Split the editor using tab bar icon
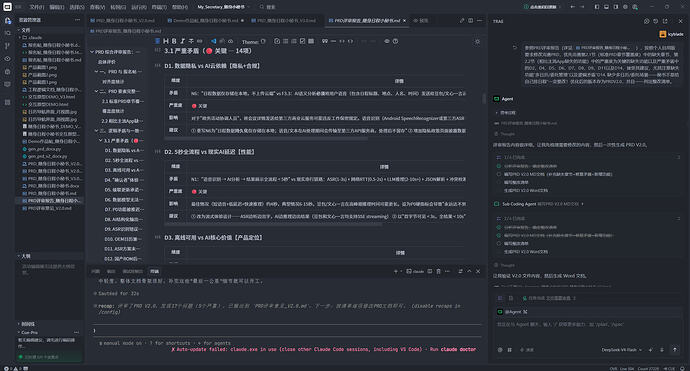The height and width of the screenshot is (371, 690). coord(471,21)
